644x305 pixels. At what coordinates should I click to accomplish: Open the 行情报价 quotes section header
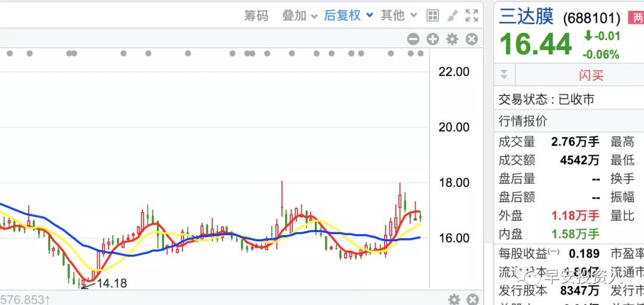523,121
